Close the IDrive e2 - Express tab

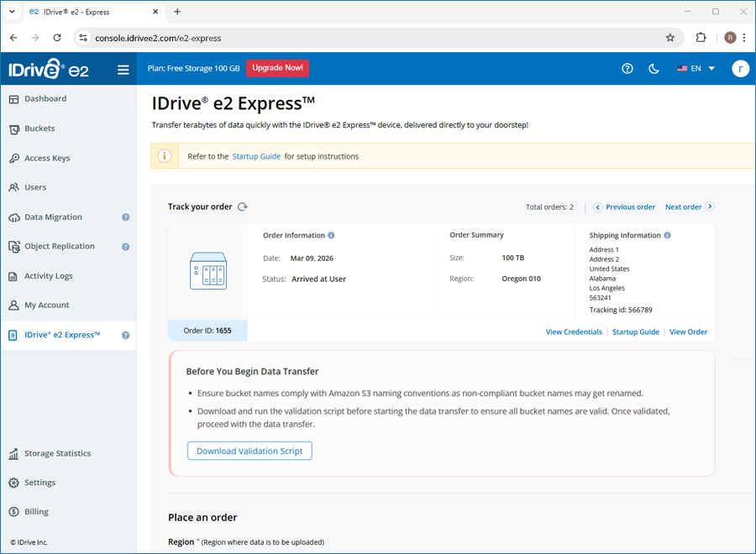click(x=155, y=12)
